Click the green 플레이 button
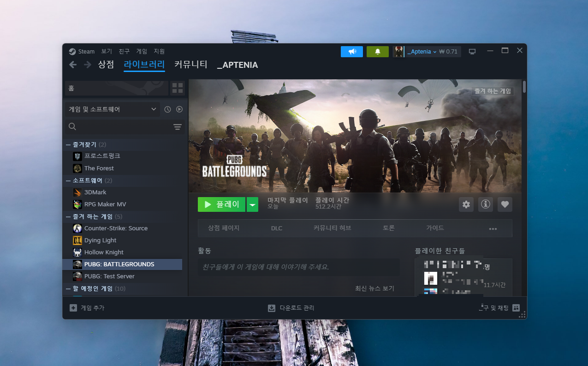Image resolution: width=588 pixels, height=366 pixels. [222, 204]
